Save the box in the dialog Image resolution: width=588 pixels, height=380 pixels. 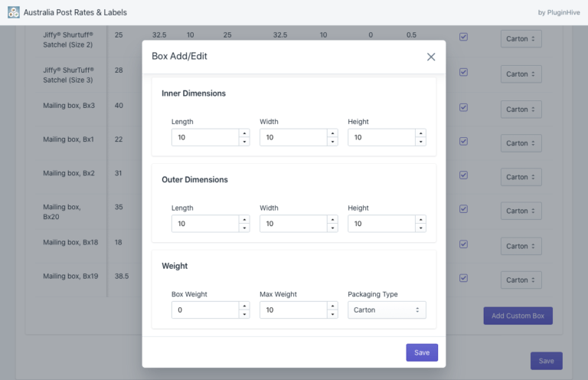pyautogui.click(x=422, y=352)
